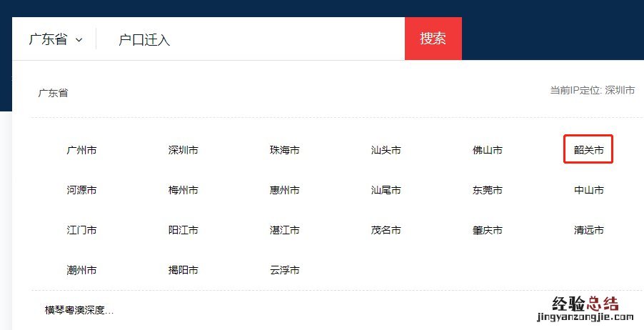Viewport: 644px width, 330px height.
Task: Select 江门市 city
Action: click(81, 230)
